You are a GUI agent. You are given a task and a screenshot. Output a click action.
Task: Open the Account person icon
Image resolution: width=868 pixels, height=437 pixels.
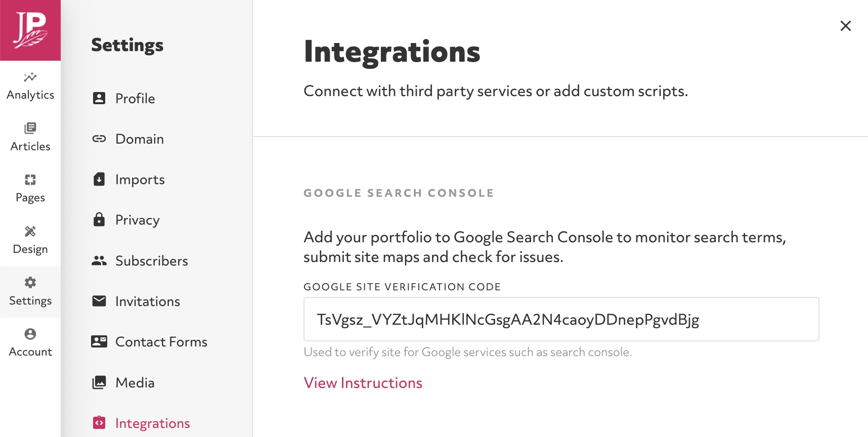30,334
